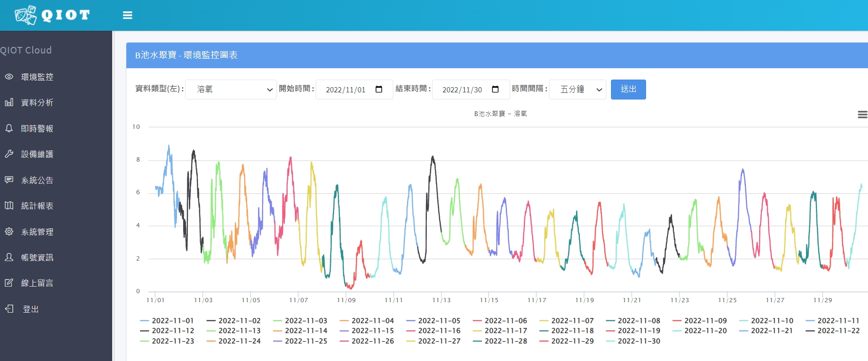
Task: Click the gear icon for 系統管理
Action: (9, 231)
